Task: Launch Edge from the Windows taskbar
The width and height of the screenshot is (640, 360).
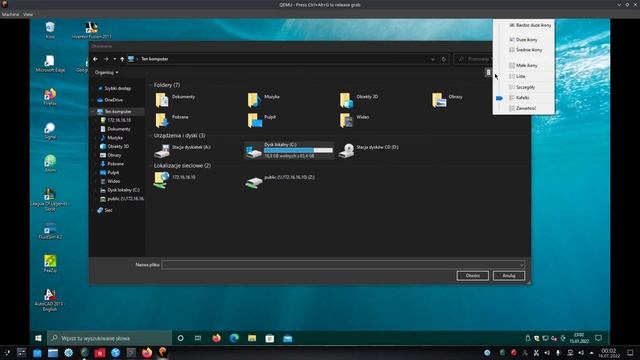Action: (x=234, y=338)
